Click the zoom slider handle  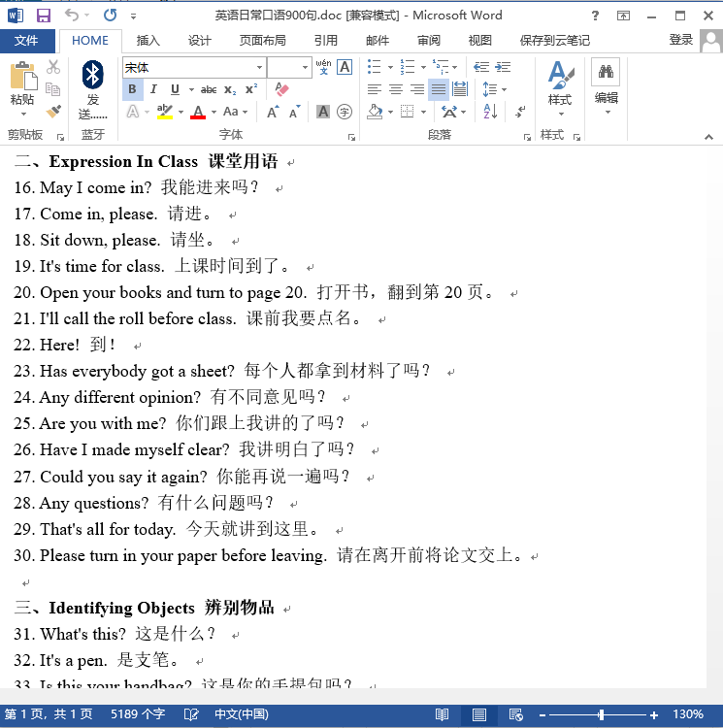tap(601, 715)
